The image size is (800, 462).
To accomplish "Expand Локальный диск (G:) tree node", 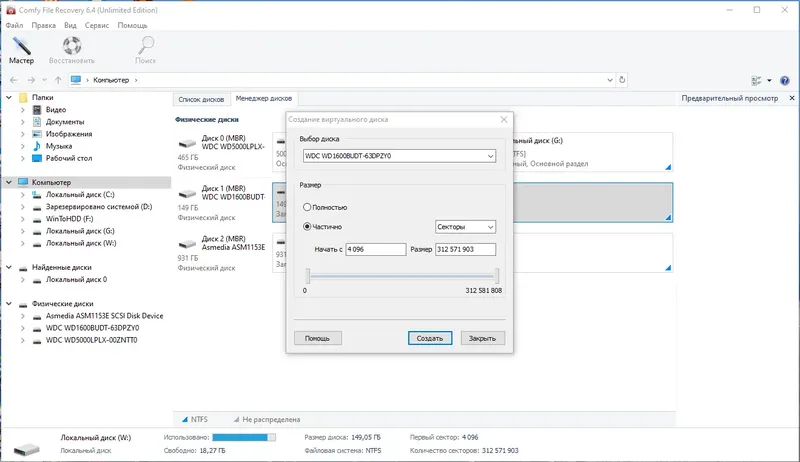I will pyautogui.click(x=22, y=232).
